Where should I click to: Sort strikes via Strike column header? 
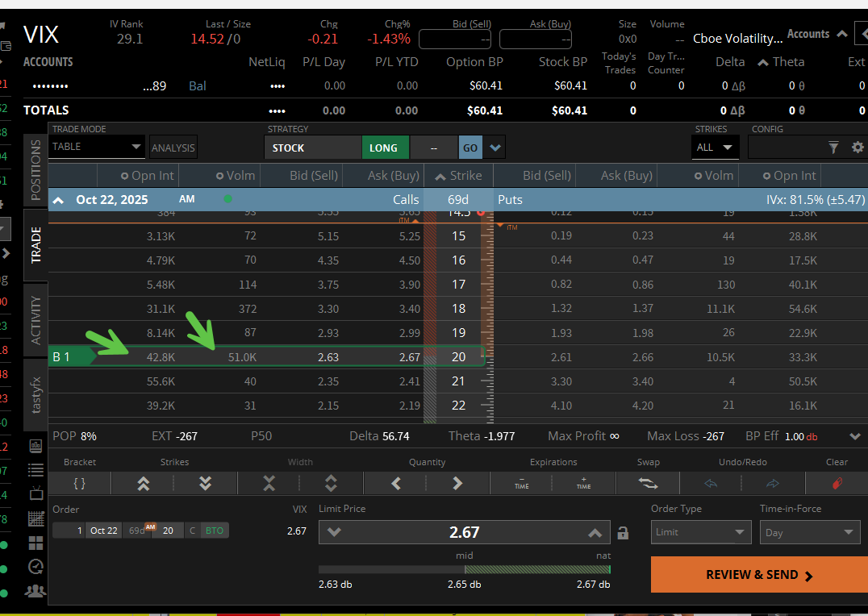pyautogui.click(x=458, y=176)
